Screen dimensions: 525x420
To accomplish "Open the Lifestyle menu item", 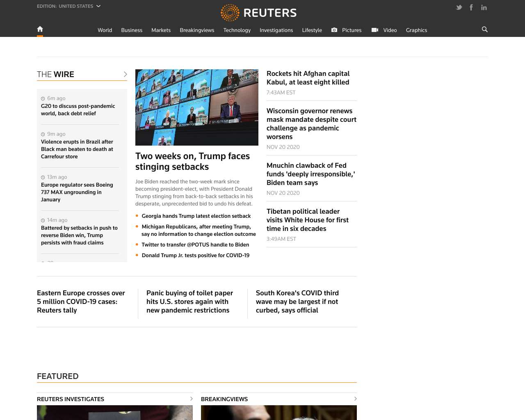I will click(x=312, y=30).
